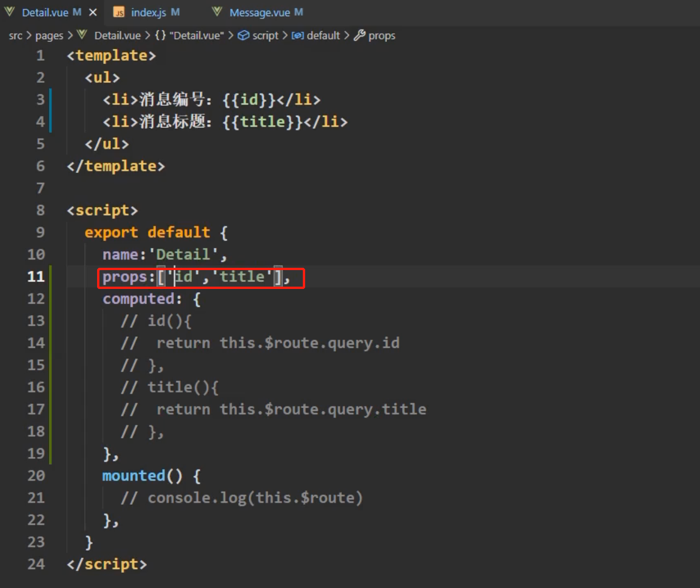Click the computed keyword on line 12

point(139,299)
